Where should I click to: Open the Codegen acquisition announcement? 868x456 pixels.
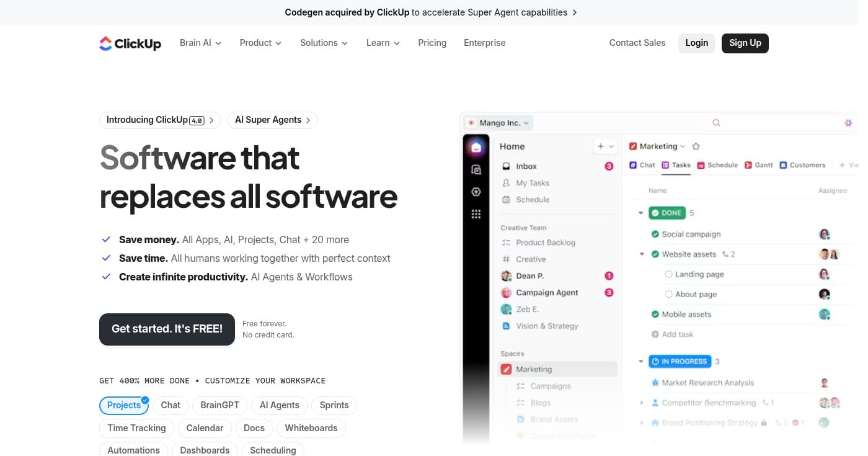click(429, 12)
